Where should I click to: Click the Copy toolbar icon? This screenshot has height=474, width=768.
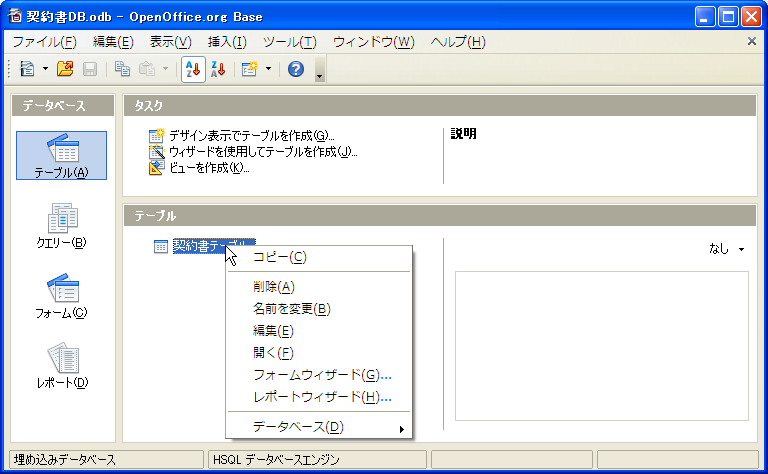pyautogui.click(x=122, y=69)
